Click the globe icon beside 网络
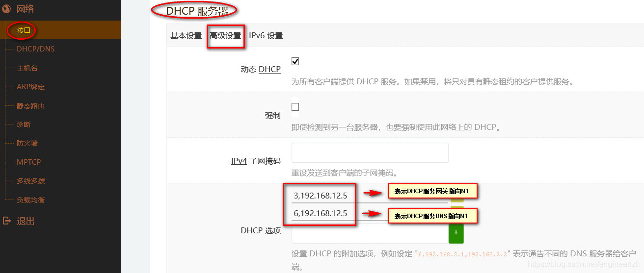The width and height of the screenshot is (644, 273). pyautogui.click(x=7, y=9)
